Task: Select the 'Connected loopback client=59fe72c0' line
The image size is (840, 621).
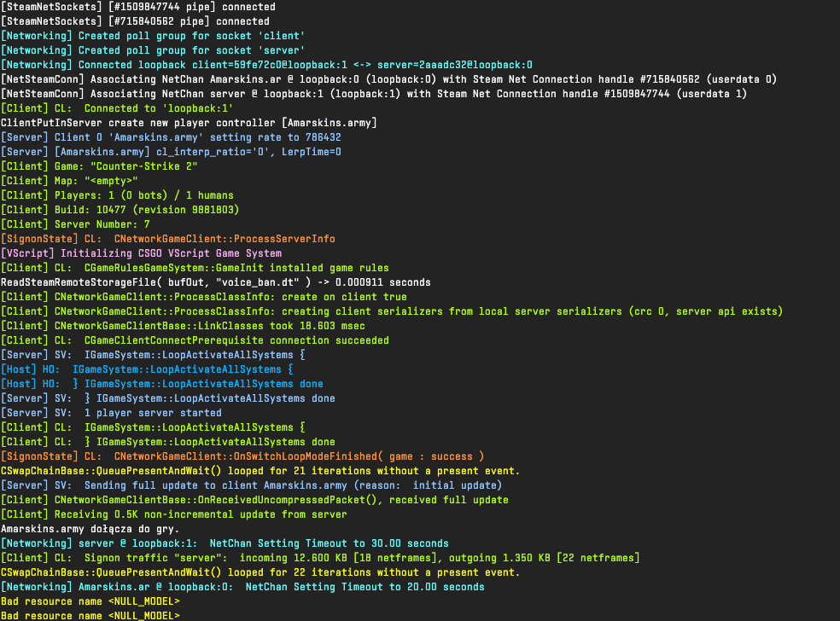Action: tap(267, 65)
